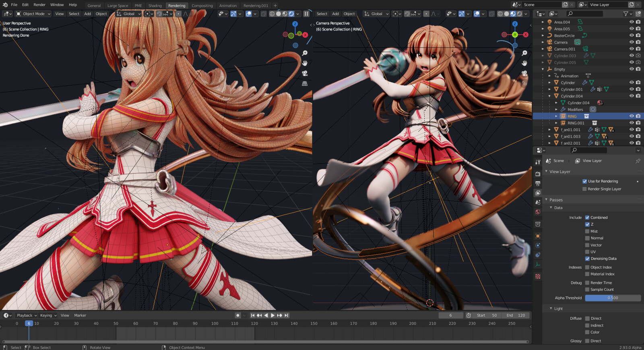Open the Render properties tab icon
The height and width of the screenshot is (350, 644).
point(538,174)
